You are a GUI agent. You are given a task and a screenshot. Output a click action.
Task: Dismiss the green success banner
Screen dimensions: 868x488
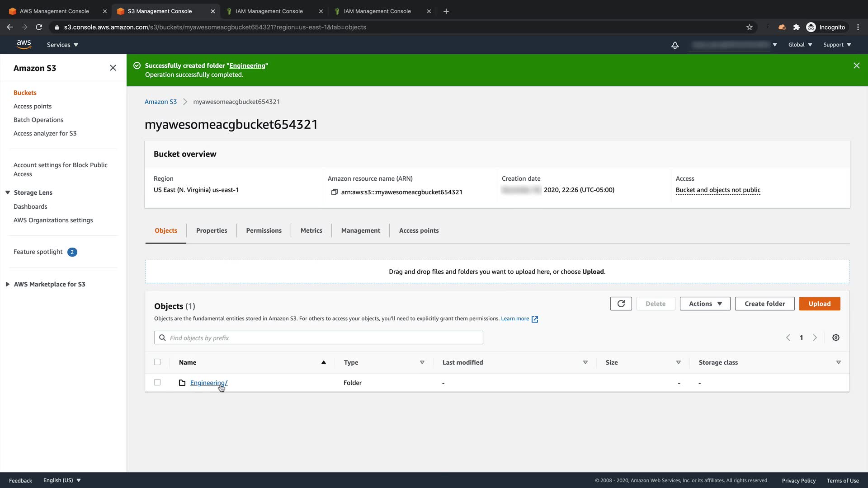click(x=856, y=66)
